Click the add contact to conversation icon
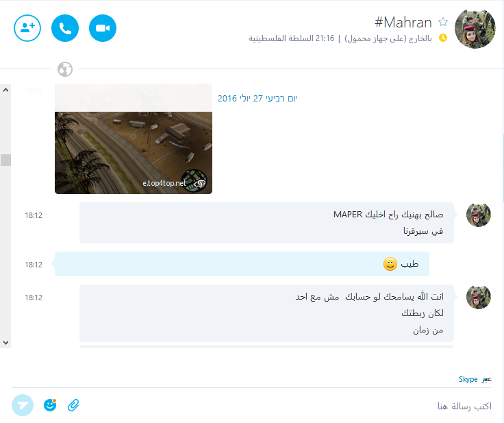 click(27, 28)
